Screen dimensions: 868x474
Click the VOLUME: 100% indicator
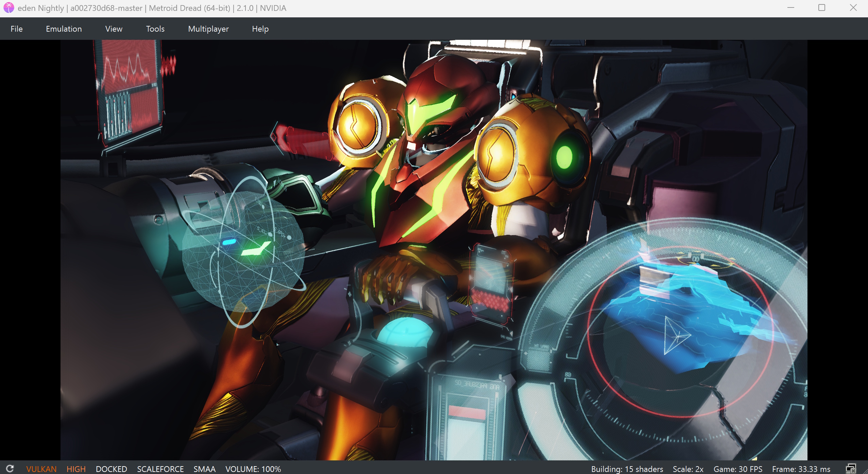253,469
